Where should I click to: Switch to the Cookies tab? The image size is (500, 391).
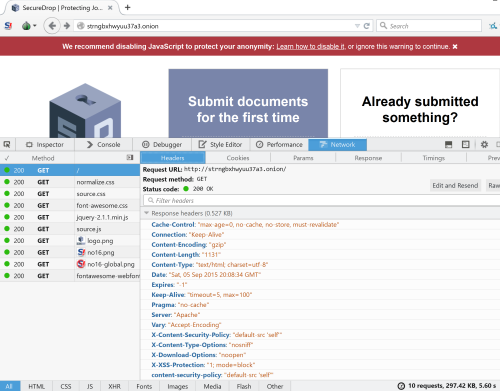238,158
